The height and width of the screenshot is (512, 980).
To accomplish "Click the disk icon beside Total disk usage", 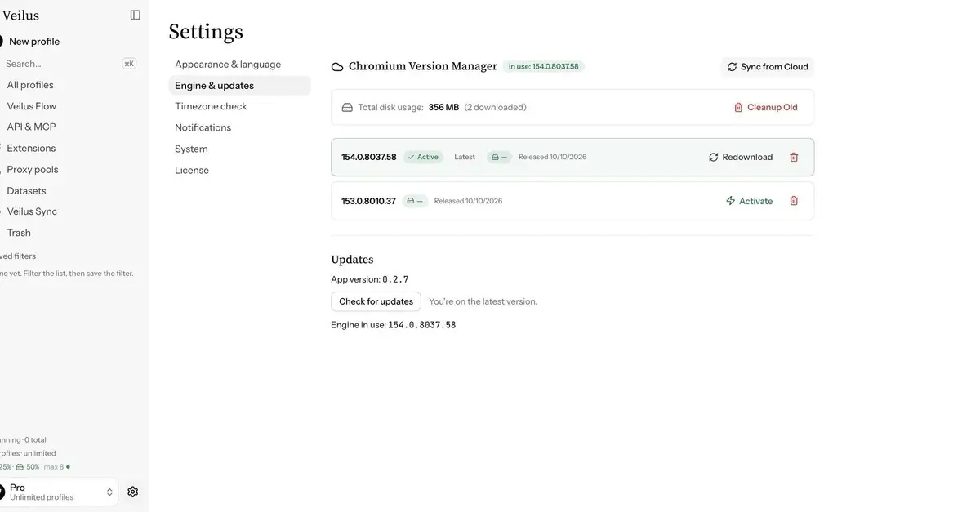I will pyautogui.click(x=347, y=107).
